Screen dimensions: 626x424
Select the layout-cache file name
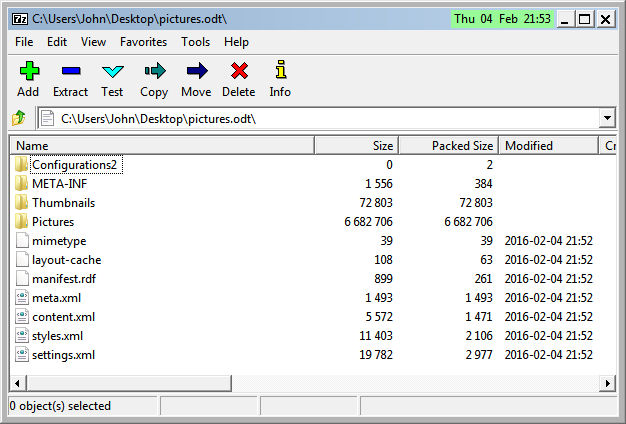coord(67,260)
